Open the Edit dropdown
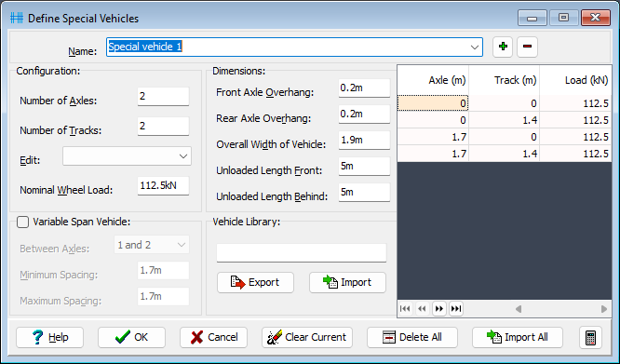This screenshot has width=620, height=364. 183,156
